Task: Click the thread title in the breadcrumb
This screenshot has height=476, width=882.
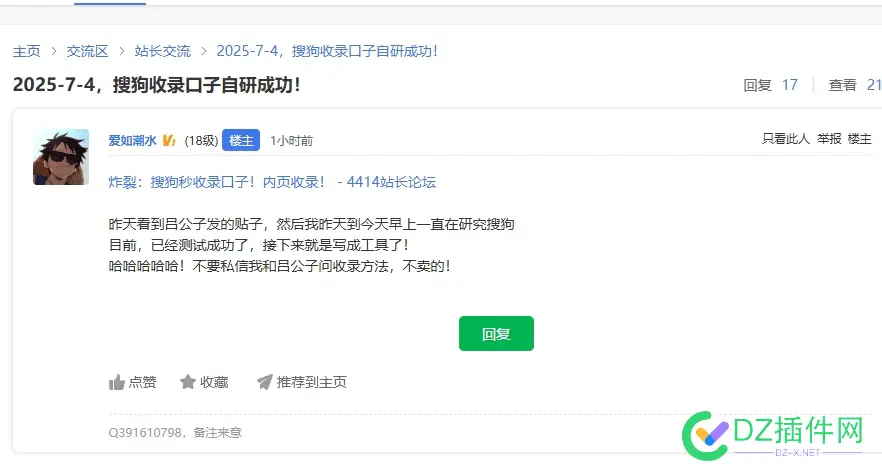Action: [327, 51]
